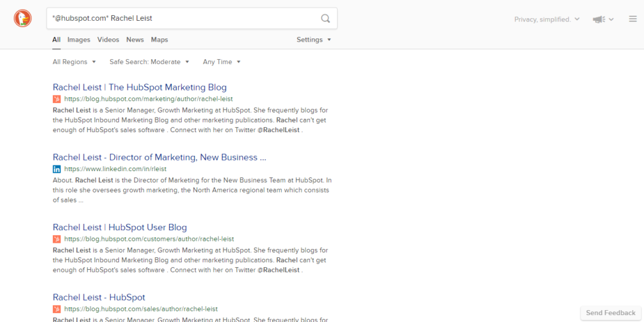Switch to the Images tab
The width and height of the screenshot is (644, 322).
[79, 40]
